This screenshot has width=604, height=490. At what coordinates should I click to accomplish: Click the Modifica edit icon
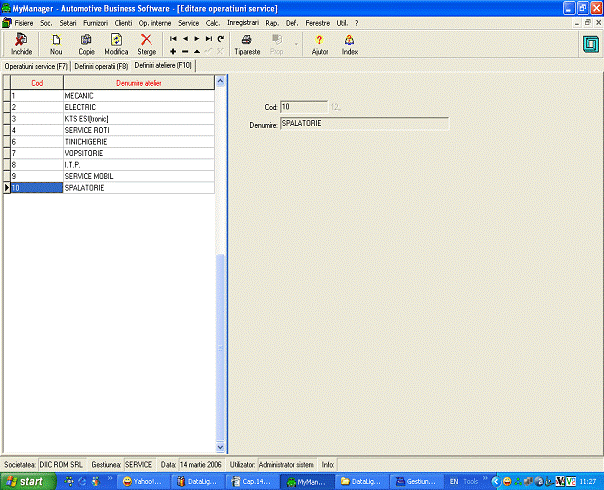pyautogui.click(x=116, y=43)
